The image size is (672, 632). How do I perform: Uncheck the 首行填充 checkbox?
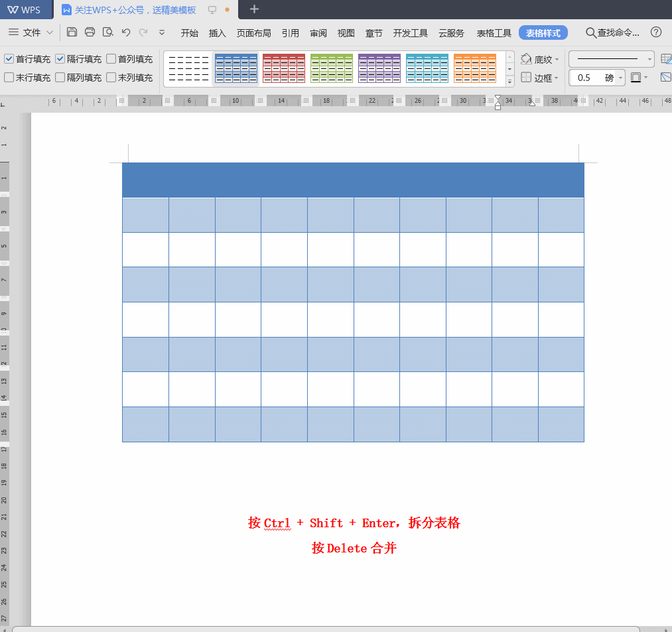(9, 59)
